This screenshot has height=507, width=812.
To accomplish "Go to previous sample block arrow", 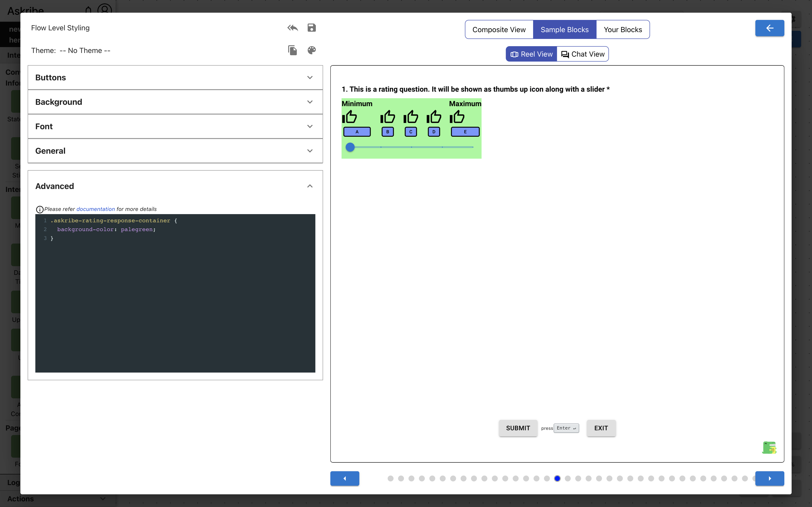I will (345, 478).
